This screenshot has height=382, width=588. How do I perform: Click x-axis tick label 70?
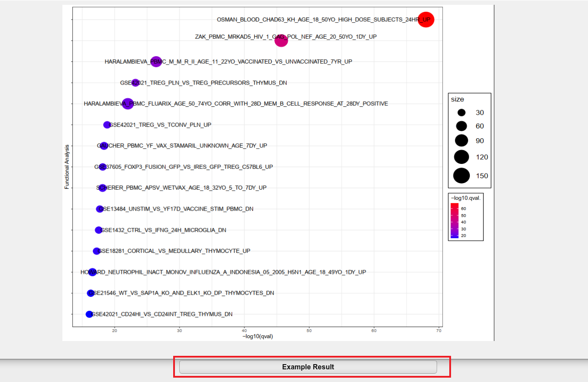(439, 331)
